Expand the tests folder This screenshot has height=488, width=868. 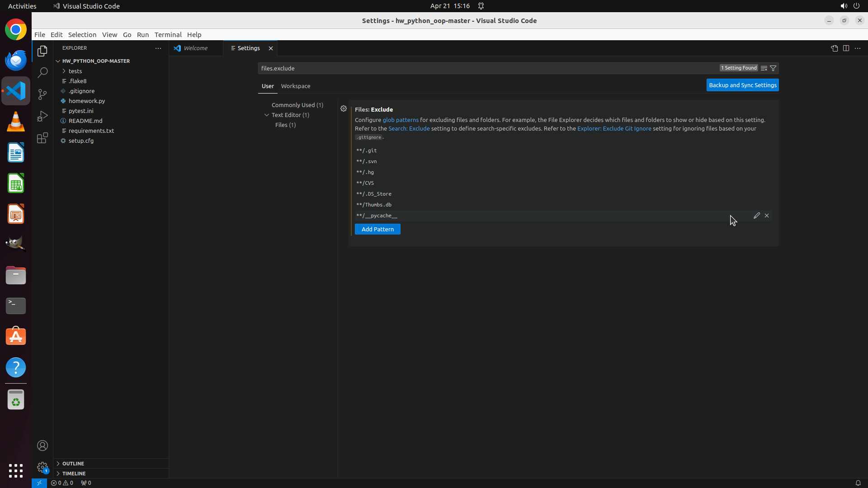tap(75, 71)
